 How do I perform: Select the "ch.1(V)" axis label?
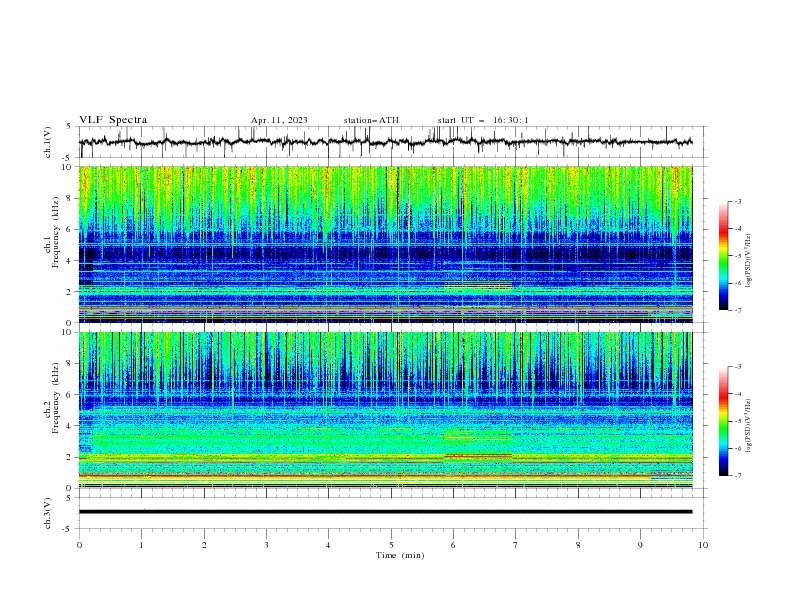coord(48,142)
